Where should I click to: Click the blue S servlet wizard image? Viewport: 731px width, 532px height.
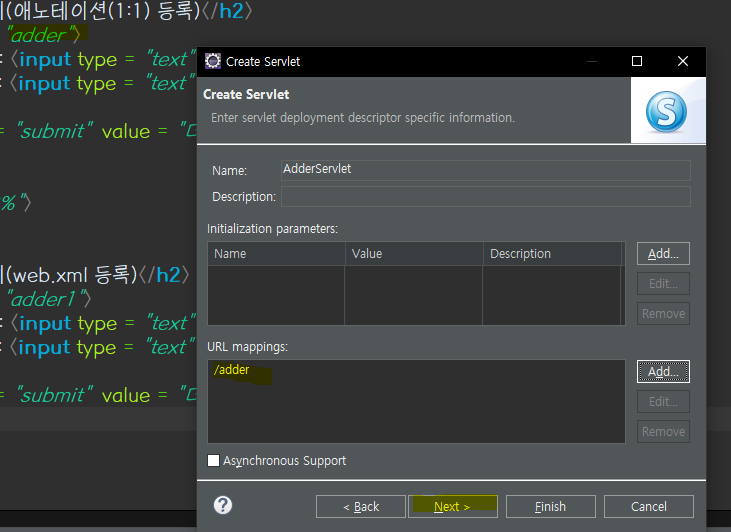[x=666, y=111]
